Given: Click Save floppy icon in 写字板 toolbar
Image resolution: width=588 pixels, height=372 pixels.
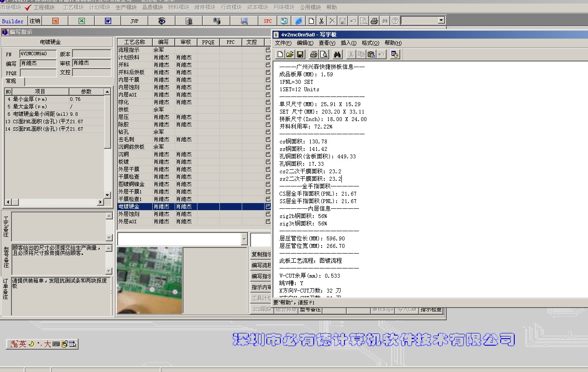Looking at the screenshot, I should (x=300, y=54).
